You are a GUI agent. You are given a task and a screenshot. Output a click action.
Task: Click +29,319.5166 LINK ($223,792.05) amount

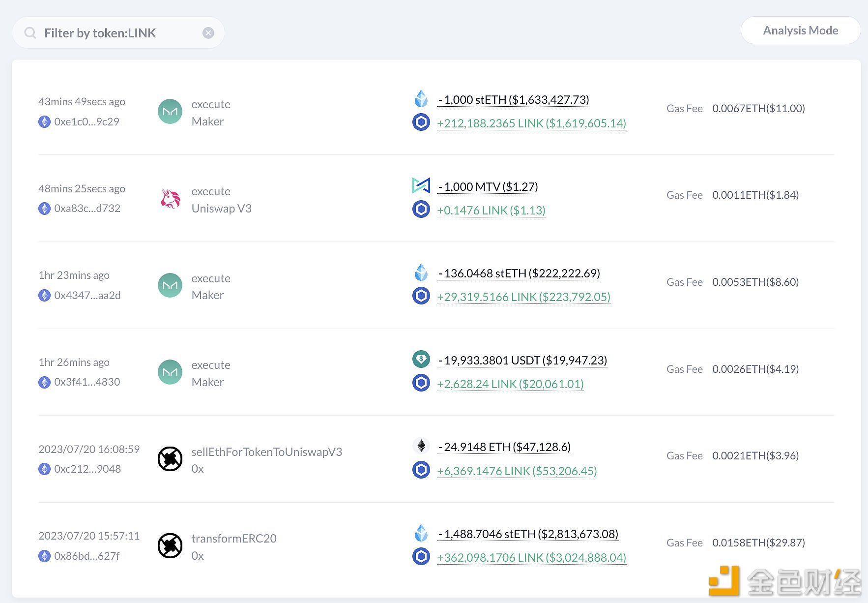(524, 297)
